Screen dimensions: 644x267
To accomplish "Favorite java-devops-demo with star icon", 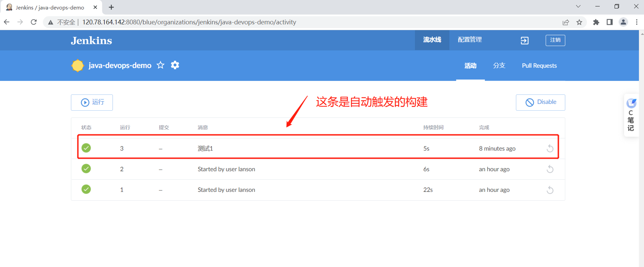I will click(160, 65).
